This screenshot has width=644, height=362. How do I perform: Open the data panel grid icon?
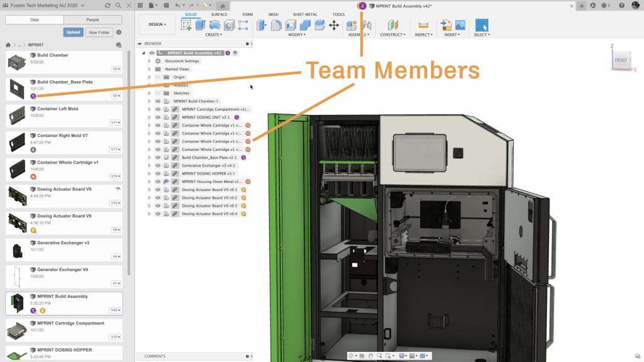point(140,6)
